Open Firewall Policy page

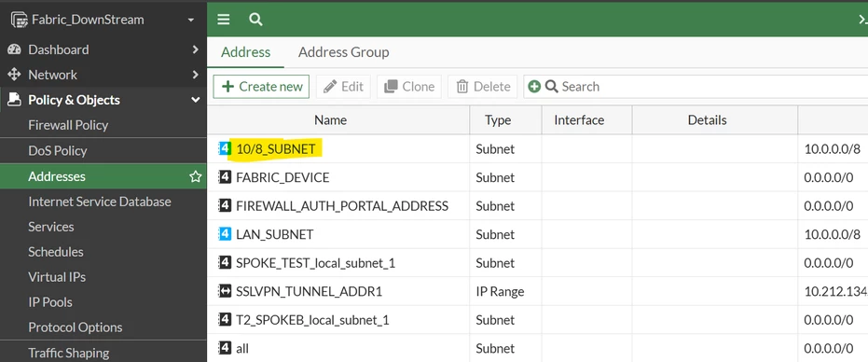(x=68, y=125)
